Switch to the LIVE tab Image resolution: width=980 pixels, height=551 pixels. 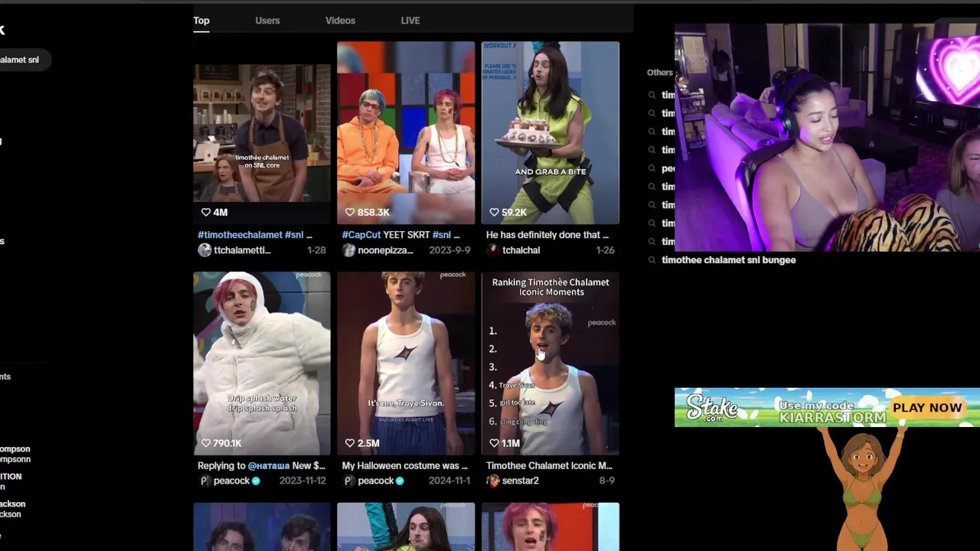tap(410, 21)
